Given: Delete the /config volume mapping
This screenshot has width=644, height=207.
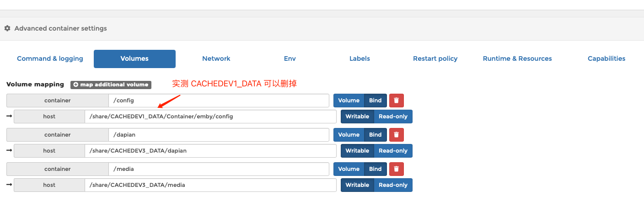Looking at the screenshot, I should pos(396,101).
